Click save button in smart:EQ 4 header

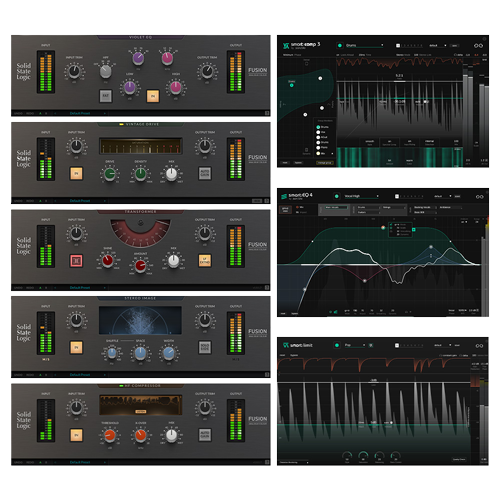point(457,197)
